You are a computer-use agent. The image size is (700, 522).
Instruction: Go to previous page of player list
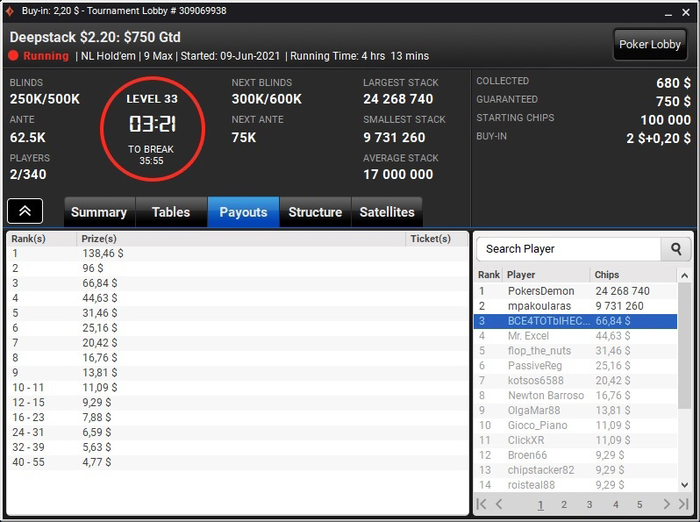tap(499, 504)
